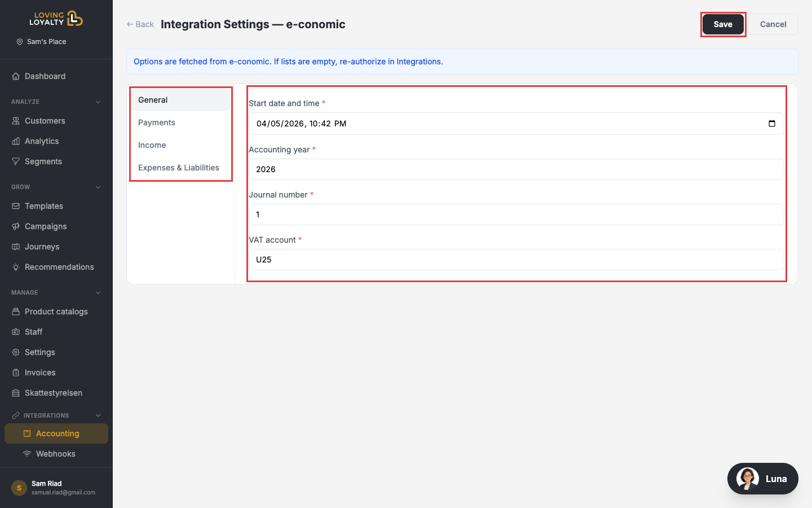Click the Settings gear icon
Viewport: 812px width, 508px height.
pos(16,352)
